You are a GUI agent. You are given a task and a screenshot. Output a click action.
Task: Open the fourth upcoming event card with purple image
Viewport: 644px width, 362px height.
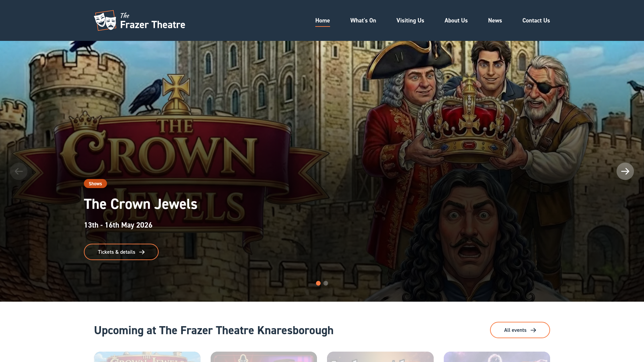coord(497,357)
